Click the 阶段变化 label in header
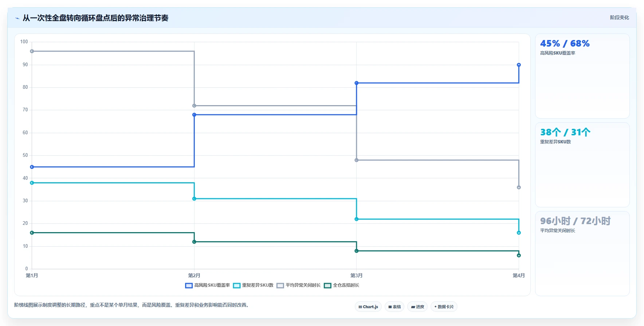Screen dimensions: 644x326 coord(619,17)
